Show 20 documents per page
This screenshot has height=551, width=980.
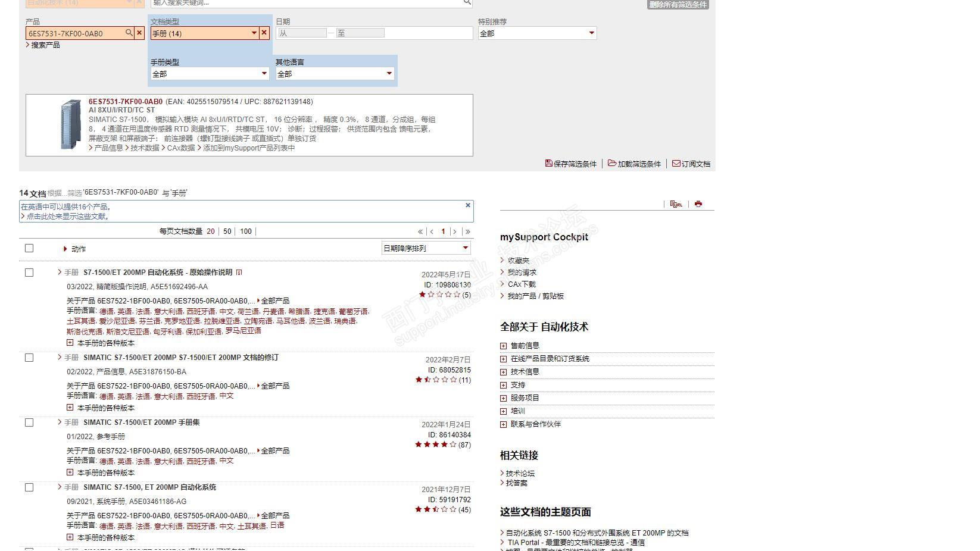(211, 231)
